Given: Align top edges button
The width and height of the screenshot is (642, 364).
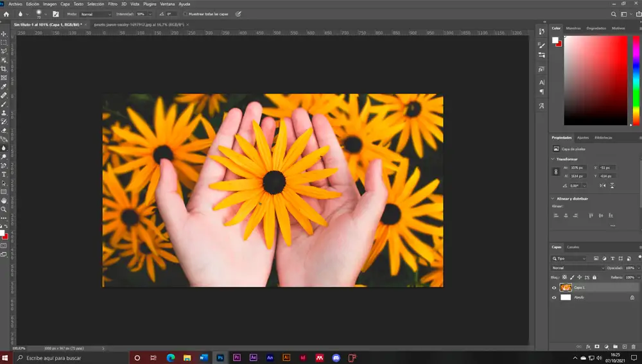Looking at the screenshot, I should click(591, 215).
